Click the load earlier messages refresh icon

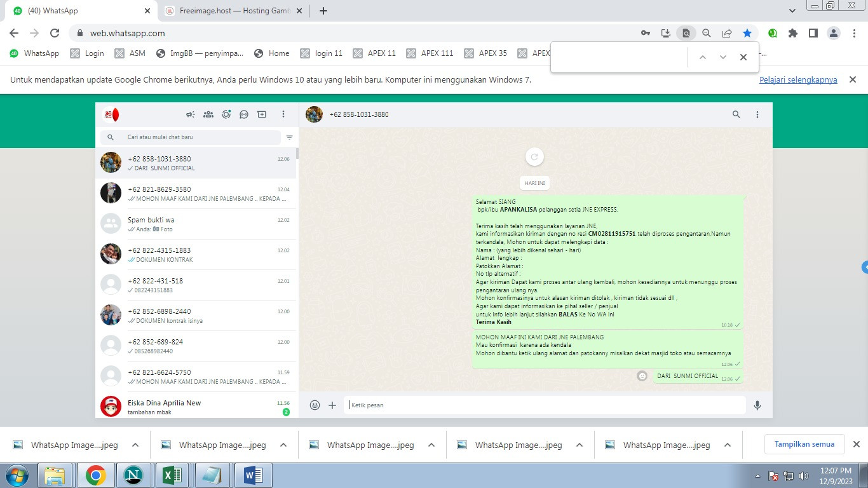(x=534, y=157)
